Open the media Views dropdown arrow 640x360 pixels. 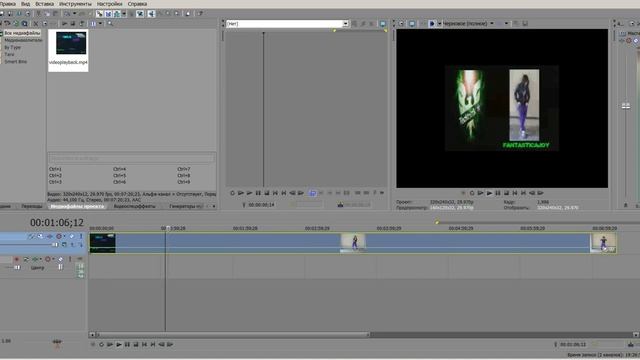pos(100,24)
